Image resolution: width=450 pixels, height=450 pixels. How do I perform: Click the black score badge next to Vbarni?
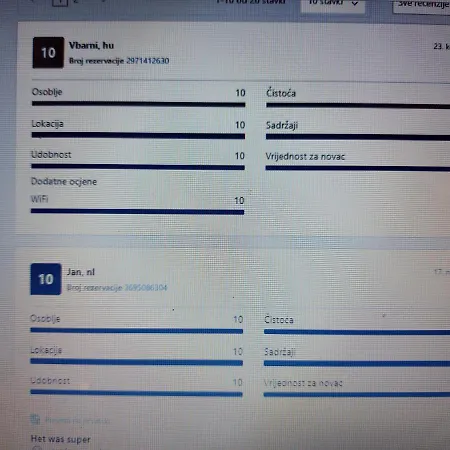click(48, 53)
